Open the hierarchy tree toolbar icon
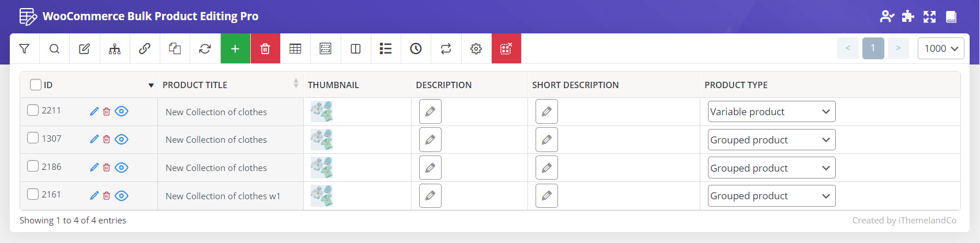The height and width of the screenshot is (243, 980). pyautogui.click(x=115, y=49)
